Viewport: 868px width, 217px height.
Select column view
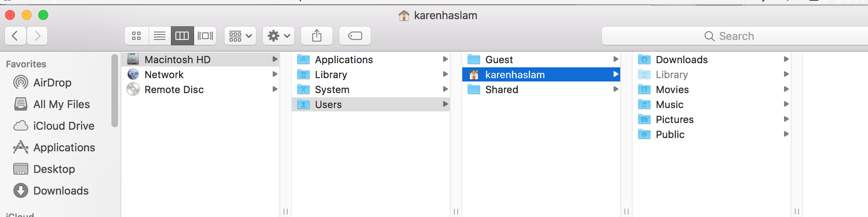[x=182, y=36]
